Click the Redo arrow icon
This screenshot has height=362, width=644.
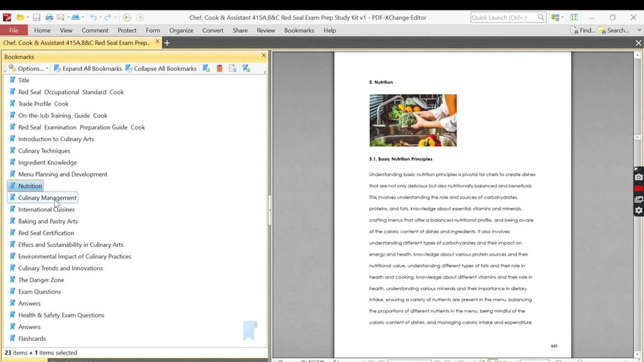pyautogui.click(x=108, y=17)
